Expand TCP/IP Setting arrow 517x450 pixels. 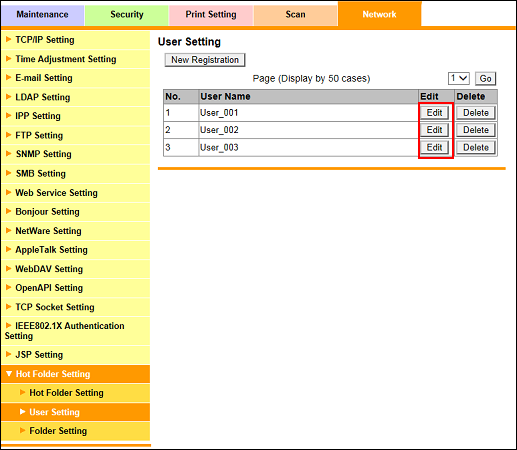click(x=9, y=39)
